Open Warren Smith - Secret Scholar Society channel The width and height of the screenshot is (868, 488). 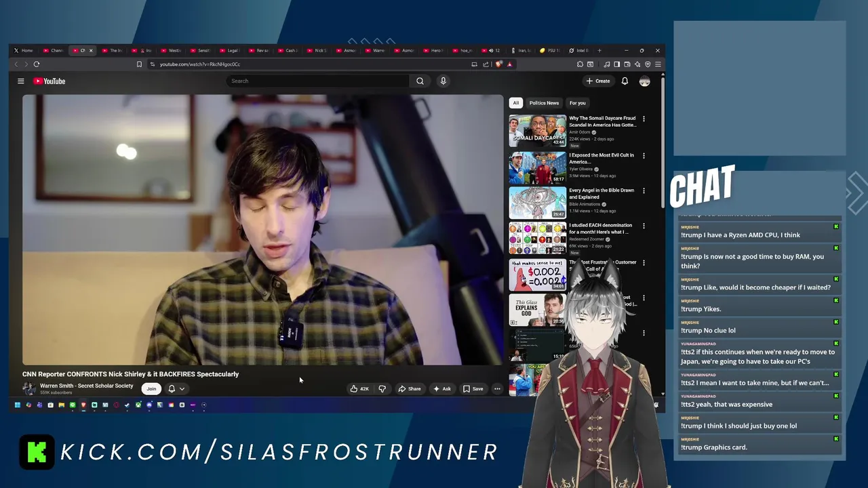click(x=86, y=386)
